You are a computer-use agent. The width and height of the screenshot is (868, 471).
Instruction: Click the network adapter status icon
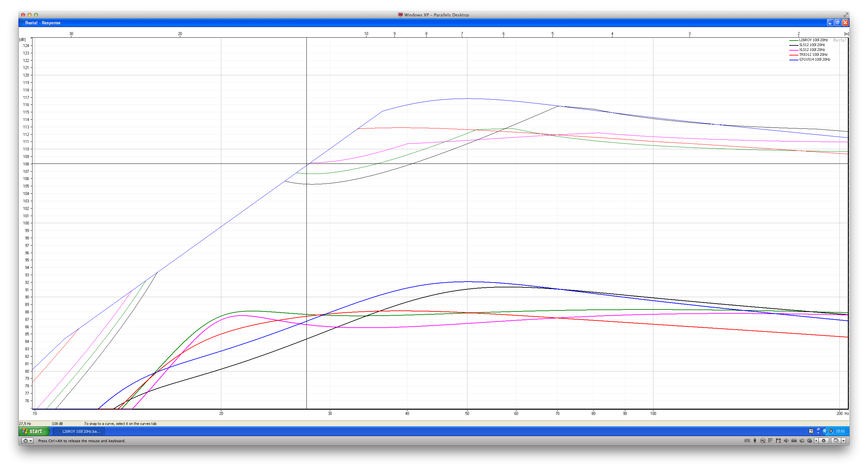tap(771, 441)
